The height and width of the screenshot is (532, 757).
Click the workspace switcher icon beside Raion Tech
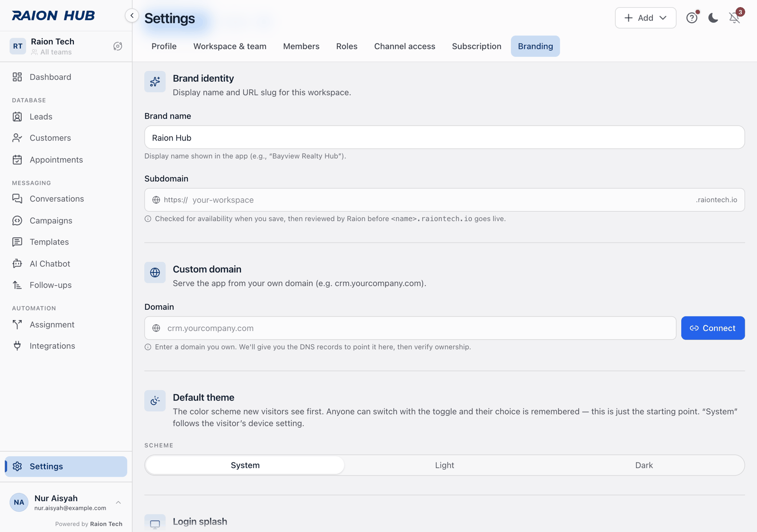[118, 46]
